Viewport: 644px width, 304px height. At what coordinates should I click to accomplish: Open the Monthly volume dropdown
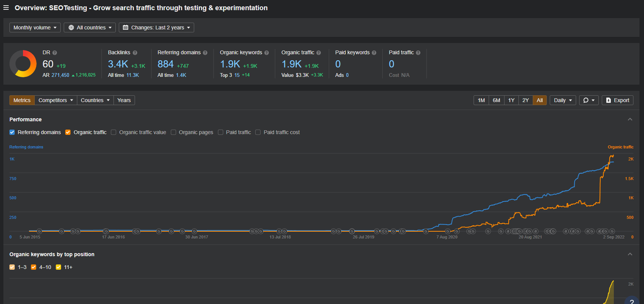(35, 27)
